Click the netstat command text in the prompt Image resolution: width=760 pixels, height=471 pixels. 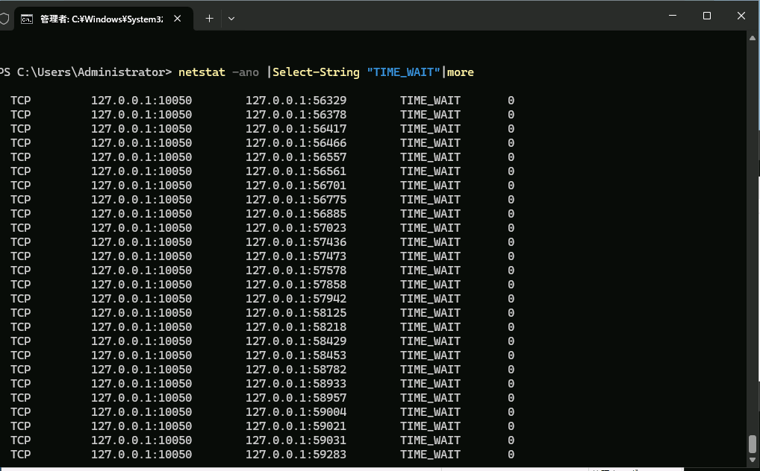pos(201,72)
